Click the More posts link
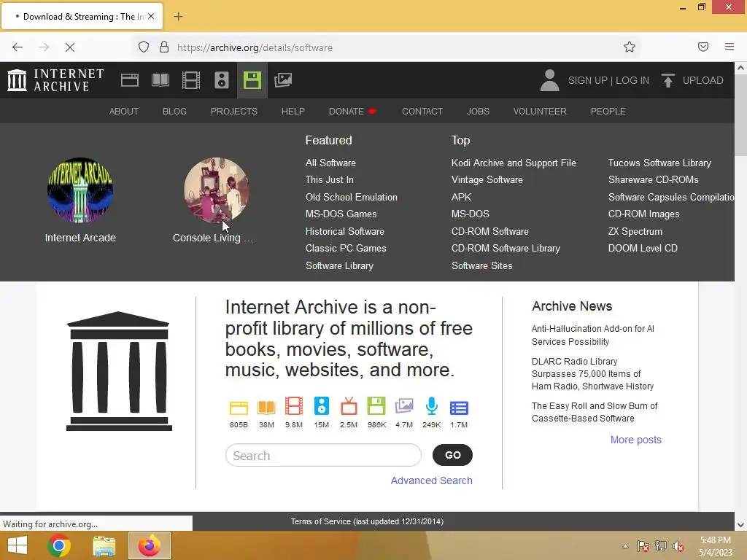747x560 pixels. [x=636, y=440]
